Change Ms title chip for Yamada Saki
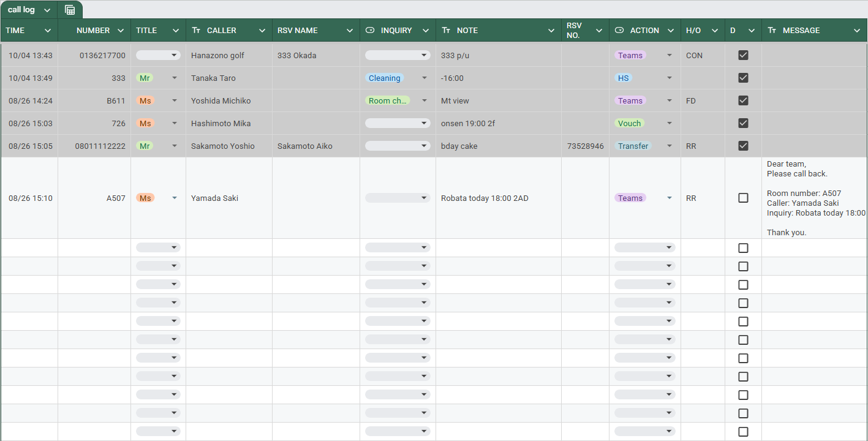The image size is (868, 441). 145,198
